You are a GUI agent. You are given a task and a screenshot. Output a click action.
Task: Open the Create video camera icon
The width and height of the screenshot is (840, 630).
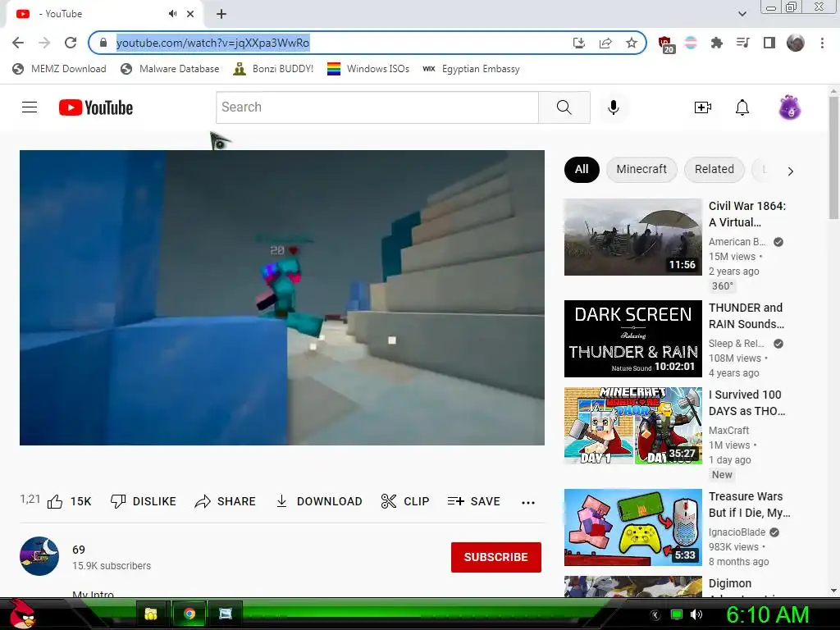click(x=702, y=107)
